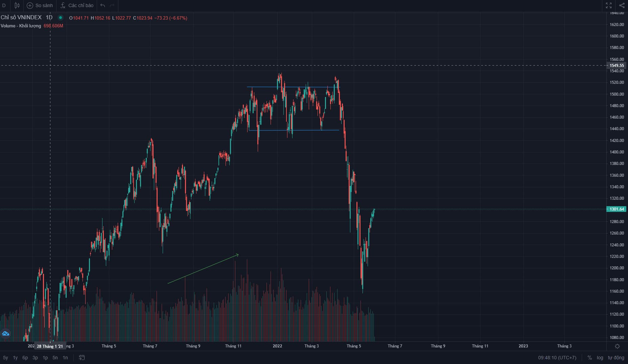The width and height of the screenshot is (628, 364).
Task: Click the green market status dot
Action: point(61,18)
